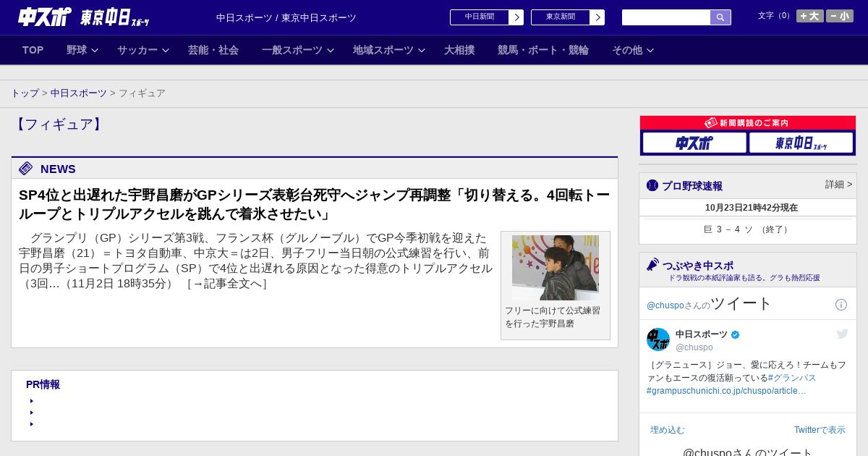Click the 新聞購読のご案内 banner heading
This screenshot has height=456, width=868.
748,123
